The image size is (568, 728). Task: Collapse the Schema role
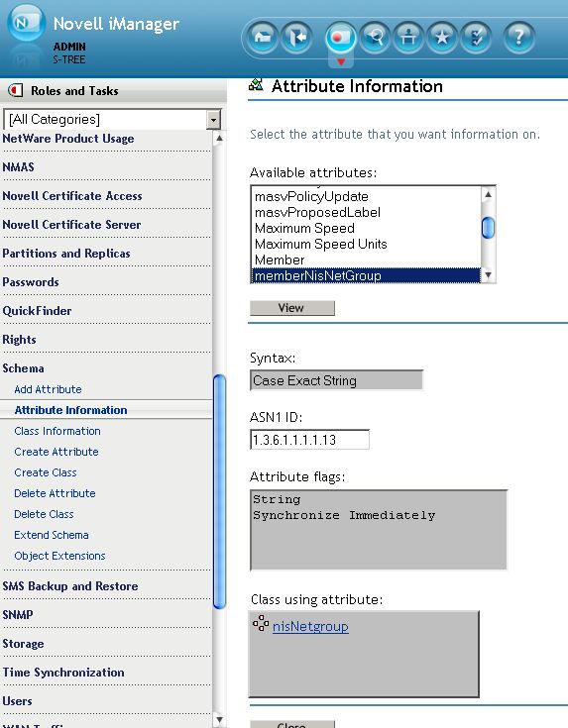pos(23,368)
